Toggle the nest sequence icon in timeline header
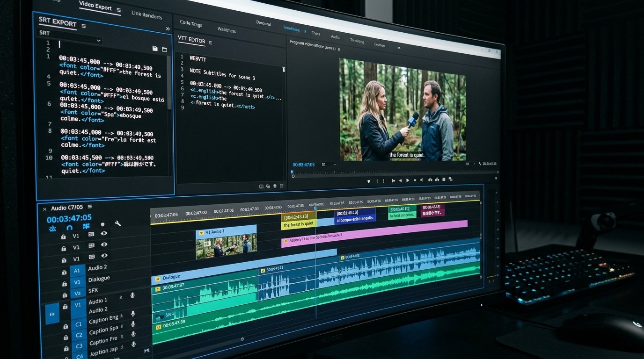644x359 pixels. (52, 228)
